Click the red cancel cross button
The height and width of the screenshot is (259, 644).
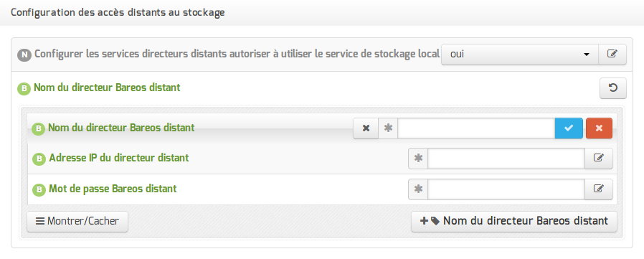pos(599,128)
